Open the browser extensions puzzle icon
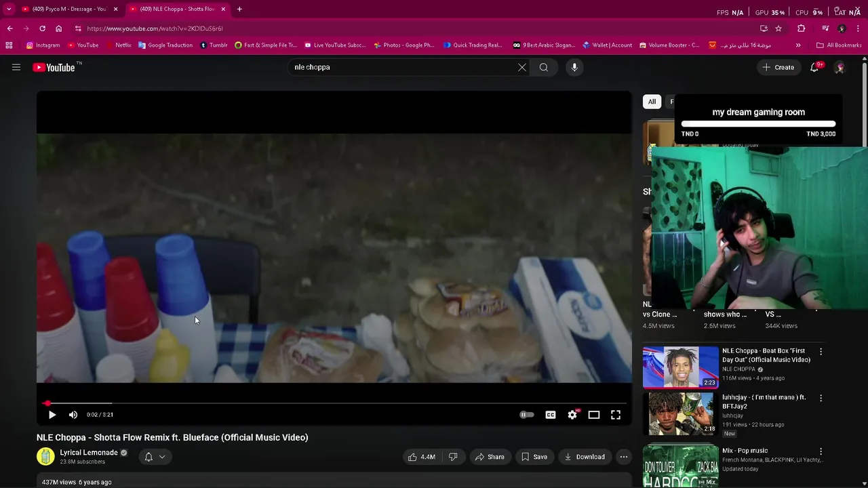868x488 pixels. (x=802, y=28)
